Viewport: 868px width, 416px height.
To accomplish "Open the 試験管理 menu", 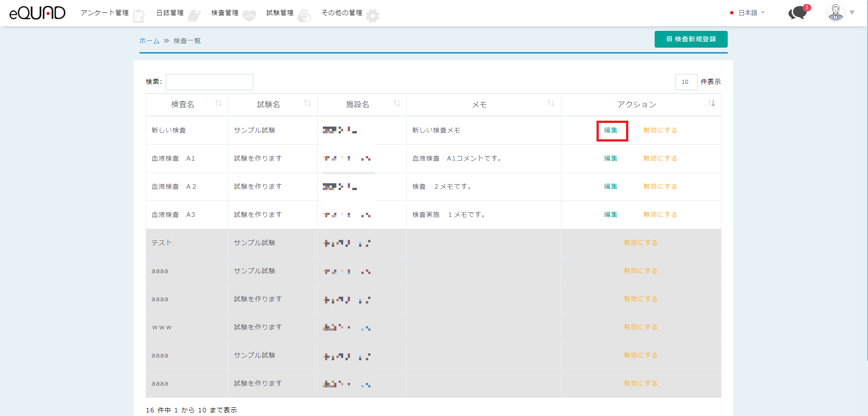I will [x=280, y=13].
